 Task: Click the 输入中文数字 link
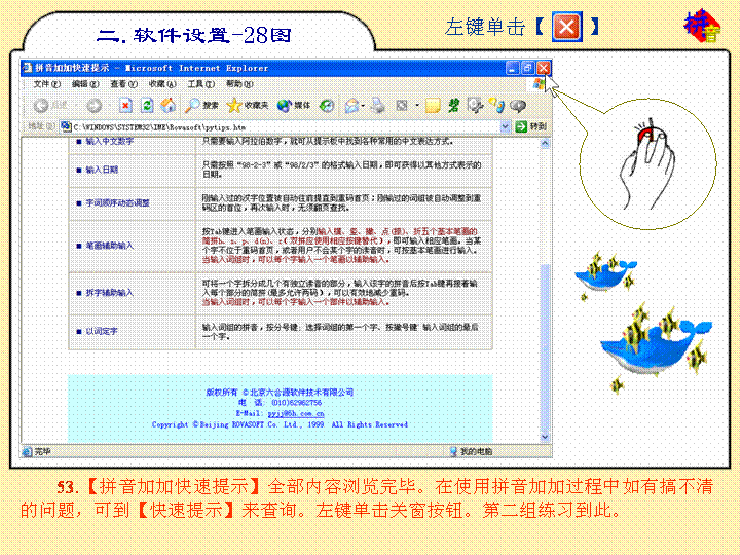(109, 141)
